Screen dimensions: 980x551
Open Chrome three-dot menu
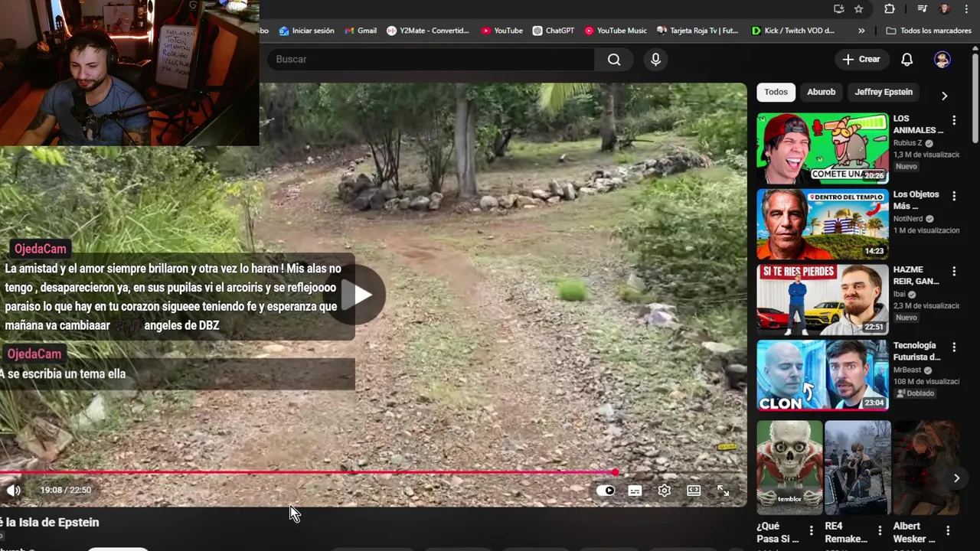click(x=967, y=9)
